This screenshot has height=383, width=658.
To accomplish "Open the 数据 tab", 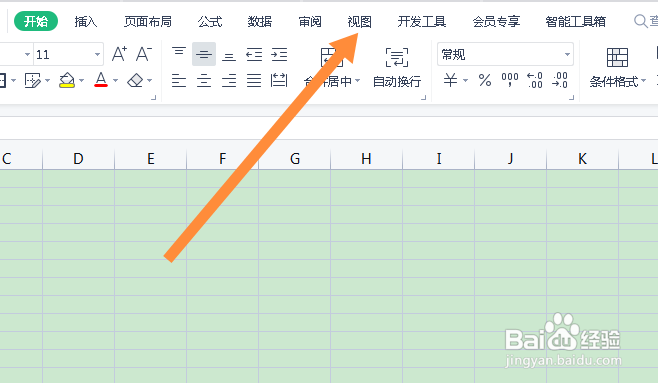I will (x=260, y=21).
